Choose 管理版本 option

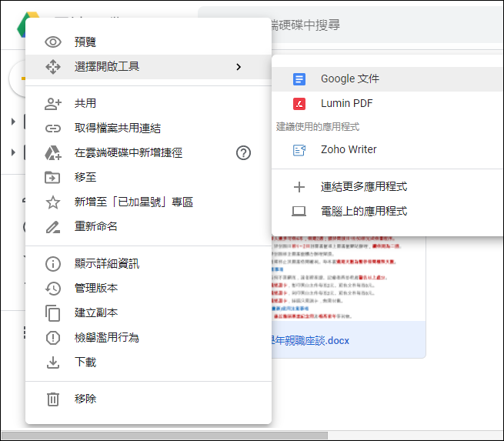coord(149,289)
